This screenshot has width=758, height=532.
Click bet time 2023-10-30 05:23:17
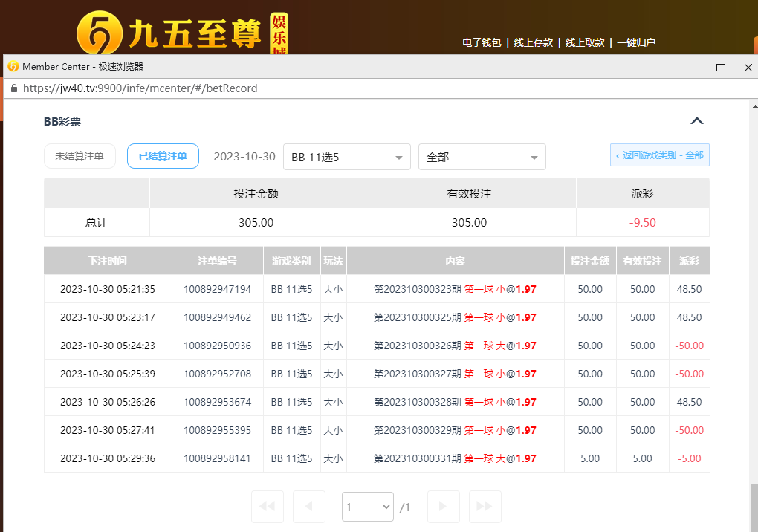[x=108, y=317]
